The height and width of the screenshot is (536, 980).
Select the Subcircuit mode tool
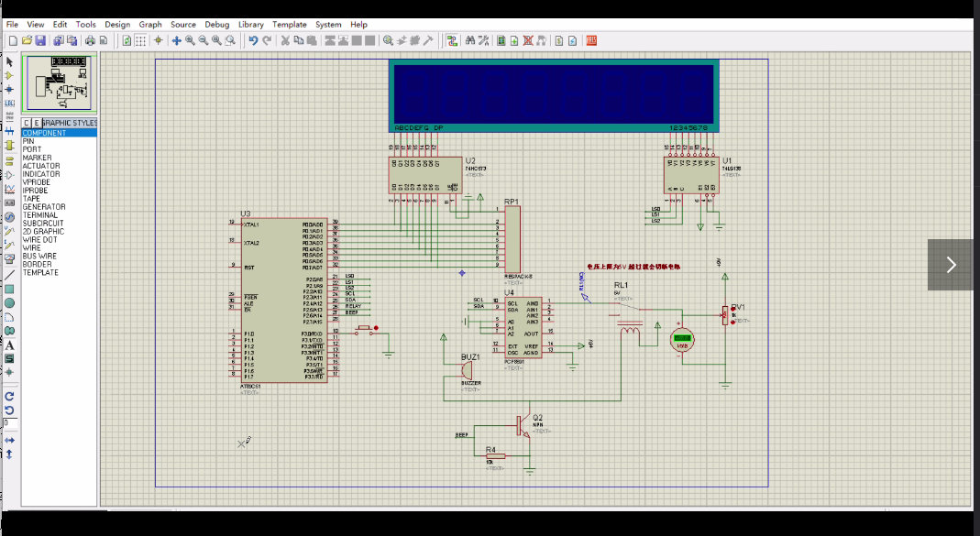click(x=9, y=145)
